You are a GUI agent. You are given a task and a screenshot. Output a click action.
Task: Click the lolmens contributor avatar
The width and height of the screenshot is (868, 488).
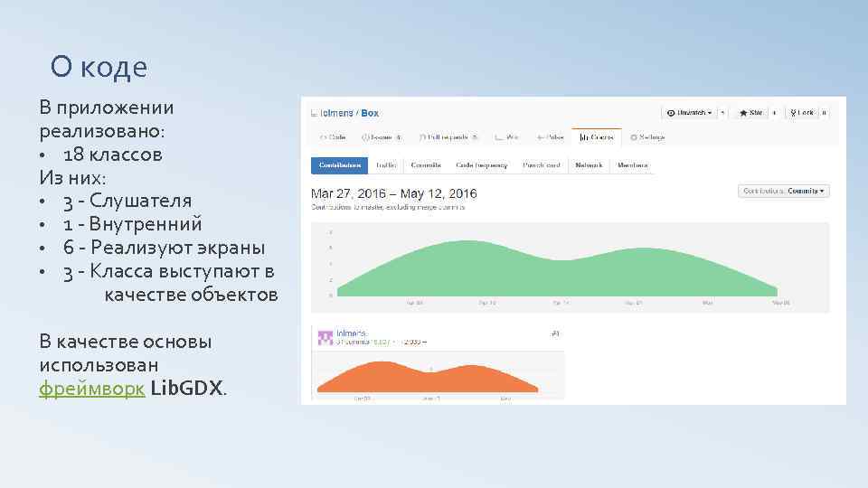pos(325,337)
